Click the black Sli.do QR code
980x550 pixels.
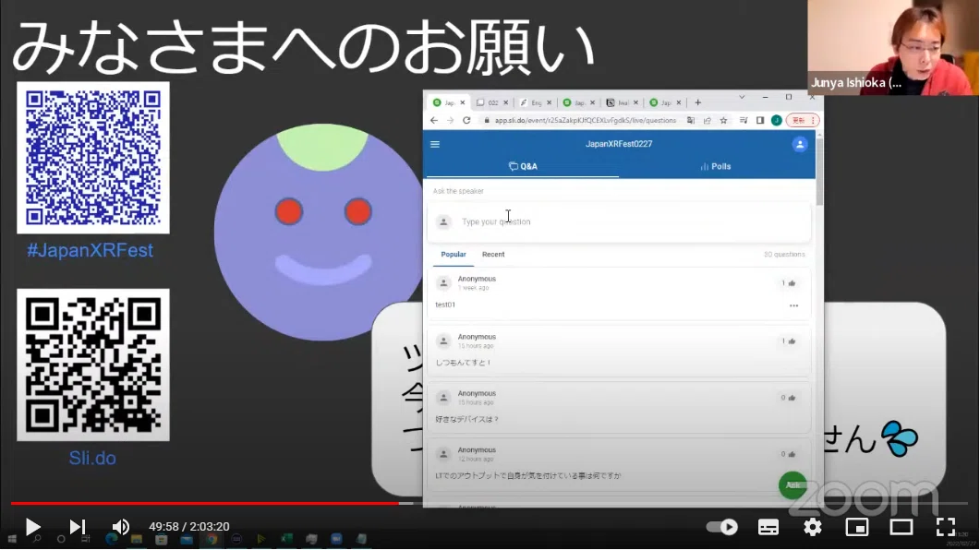coord(93,365)
